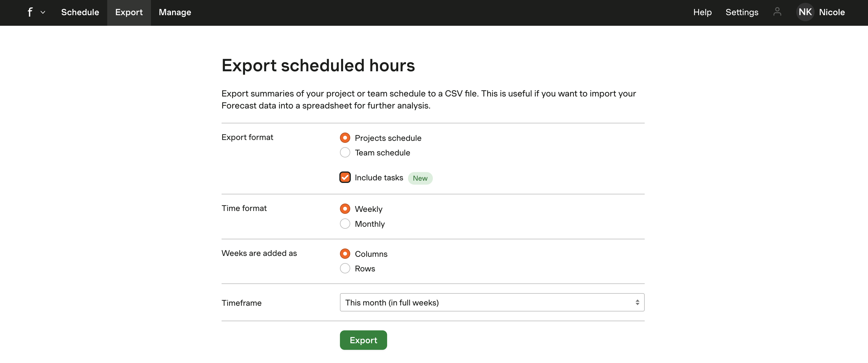Select Weekly time format
Screen dimensions: 868x363
pyautogui.click(x=345, y=209)
